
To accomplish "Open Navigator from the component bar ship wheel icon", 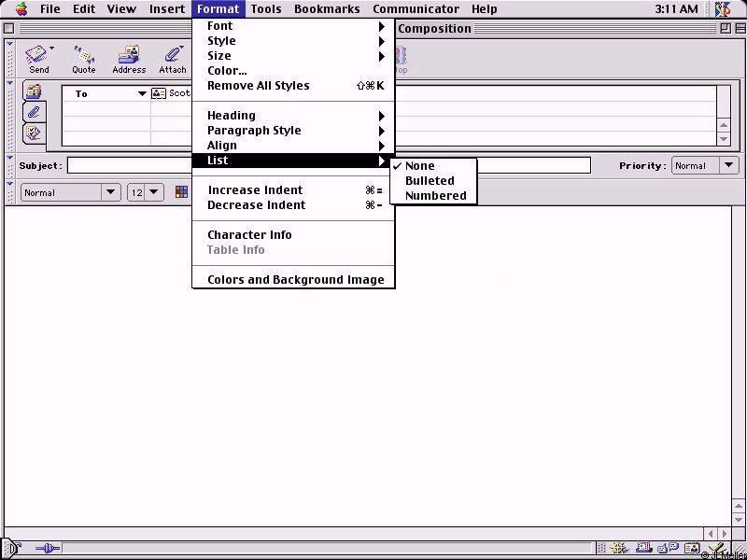I will (x=619, y=549).
